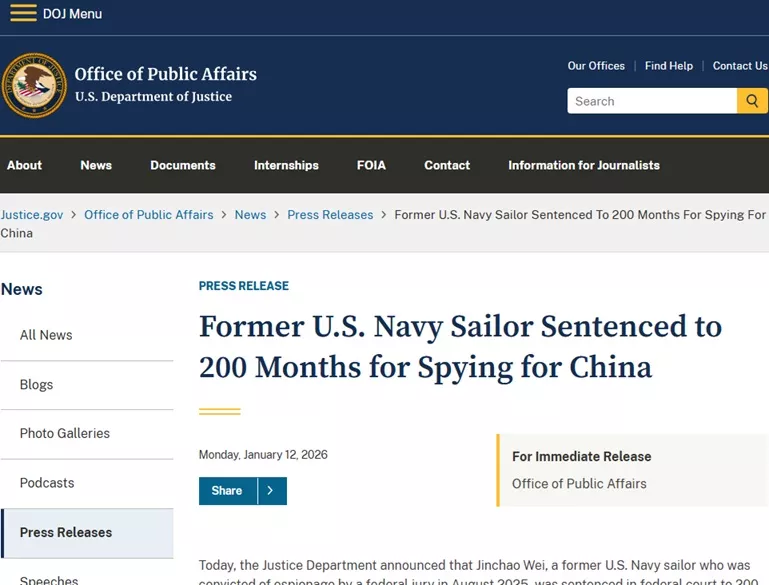Go to Documents in navigation bar
769x585 pixels.
tap(183, 165)
